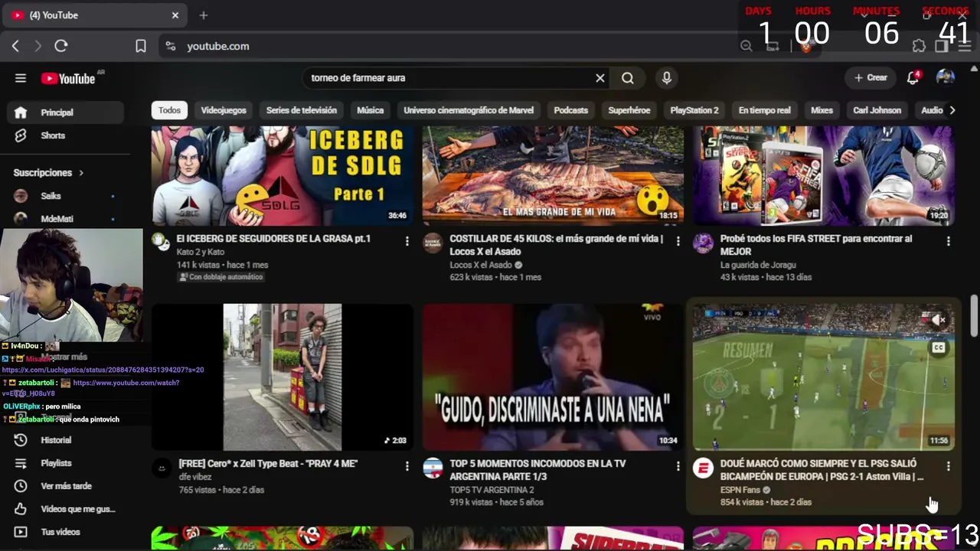Clear the search text with the X
This screenshot has width=980, height=551.
[x=600, y=78]
